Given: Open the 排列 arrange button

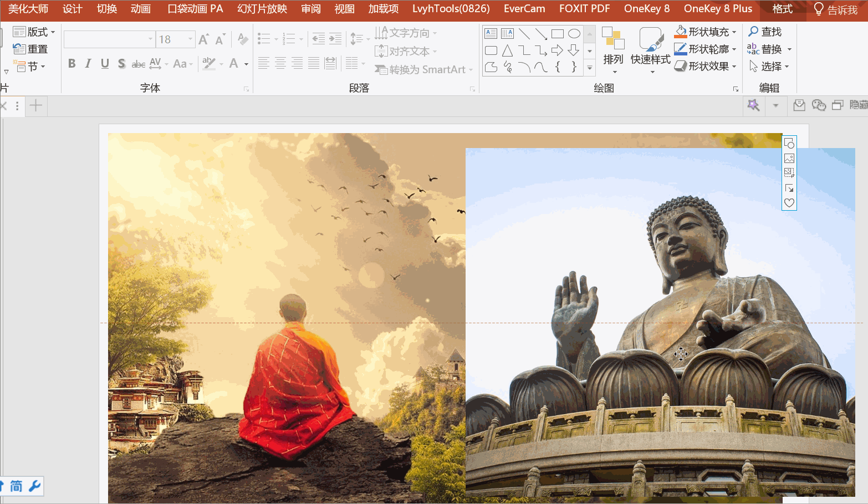Looking at the screenshot, I should click(613, 50).
